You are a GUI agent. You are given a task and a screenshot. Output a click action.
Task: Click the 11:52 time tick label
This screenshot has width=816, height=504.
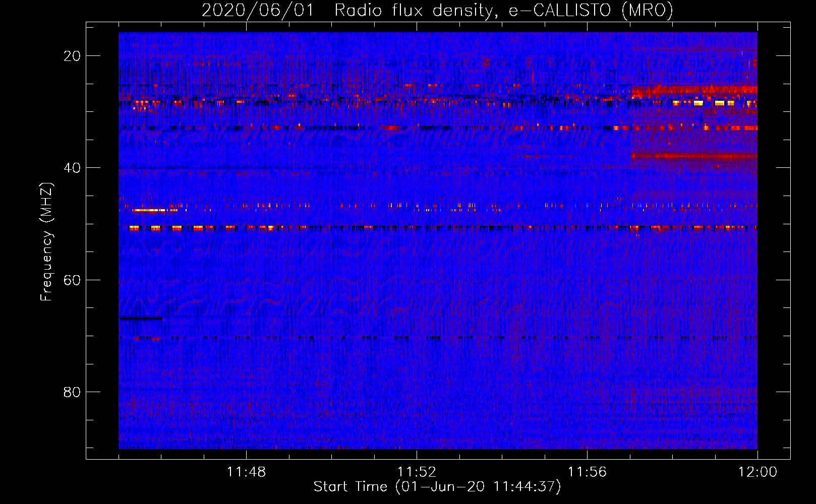coord(417,472)
